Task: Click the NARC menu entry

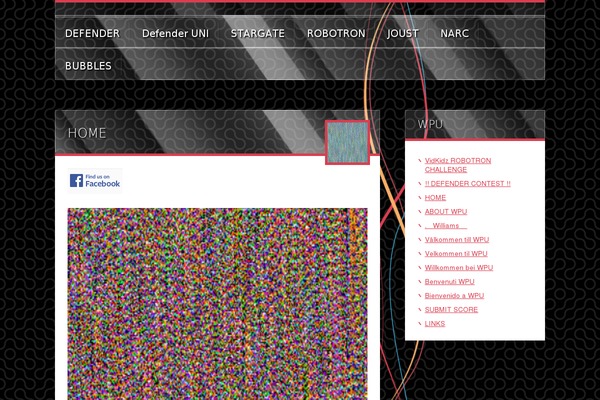Action: coord(454,34)
